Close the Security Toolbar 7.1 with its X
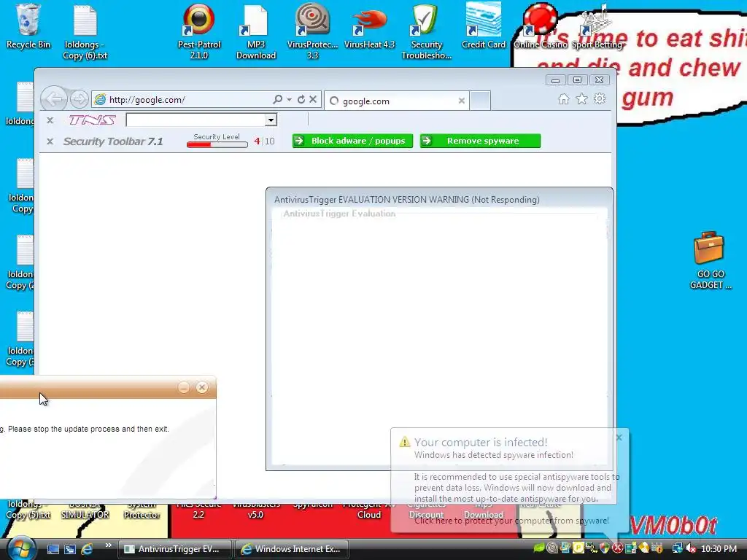Viewport: 747px width, 560px height. [50, 141]
